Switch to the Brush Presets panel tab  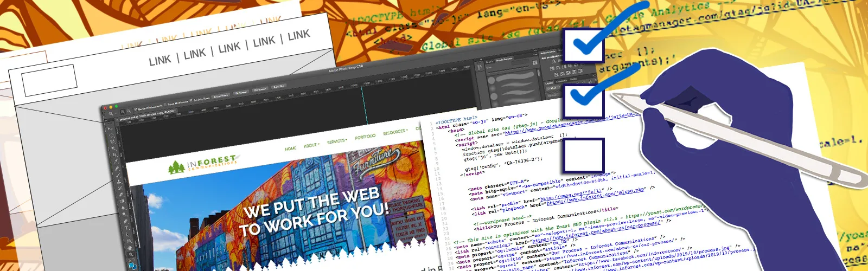pyautogui.click(x=504, y=60)
